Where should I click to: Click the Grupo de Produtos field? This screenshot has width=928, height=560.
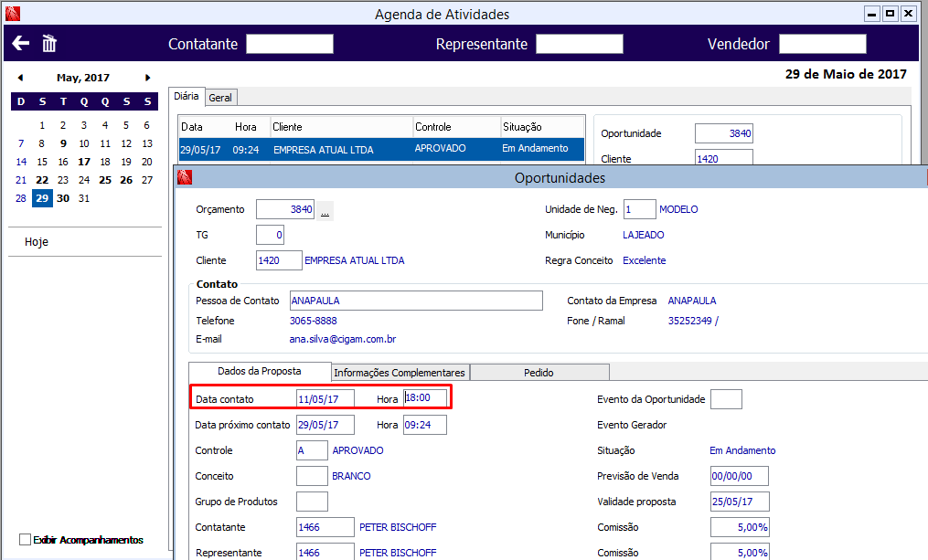312,502
